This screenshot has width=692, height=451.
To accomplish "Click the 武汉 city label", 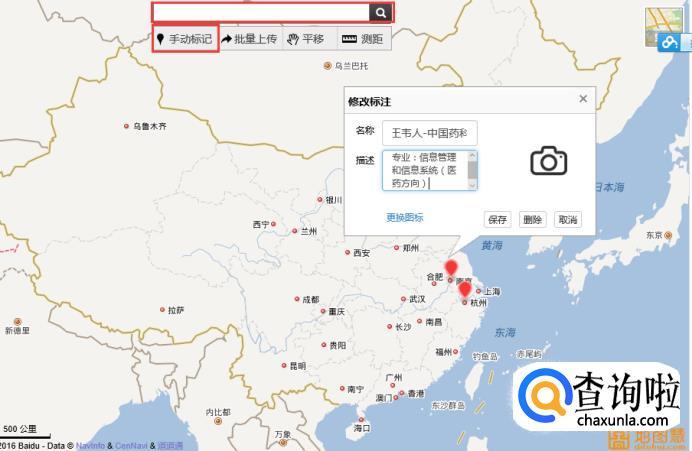I will 417,299.
